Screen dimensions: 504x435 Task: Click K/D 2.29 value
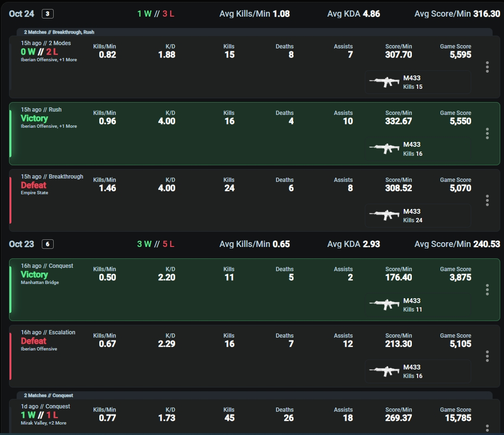pyautogui.click(x=167, y=344)
